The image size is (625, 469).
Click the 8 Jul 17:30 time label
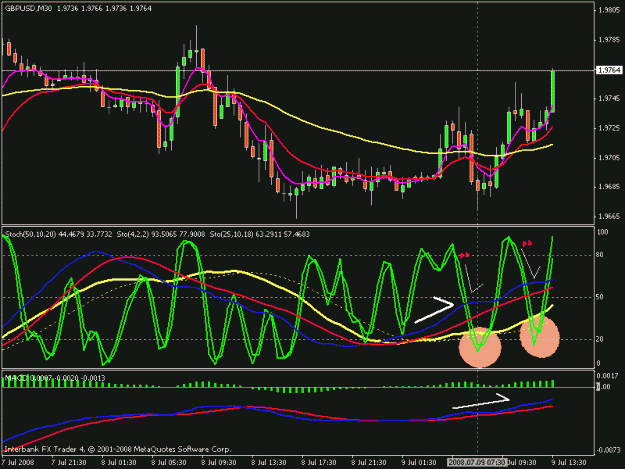click(318, 463)
